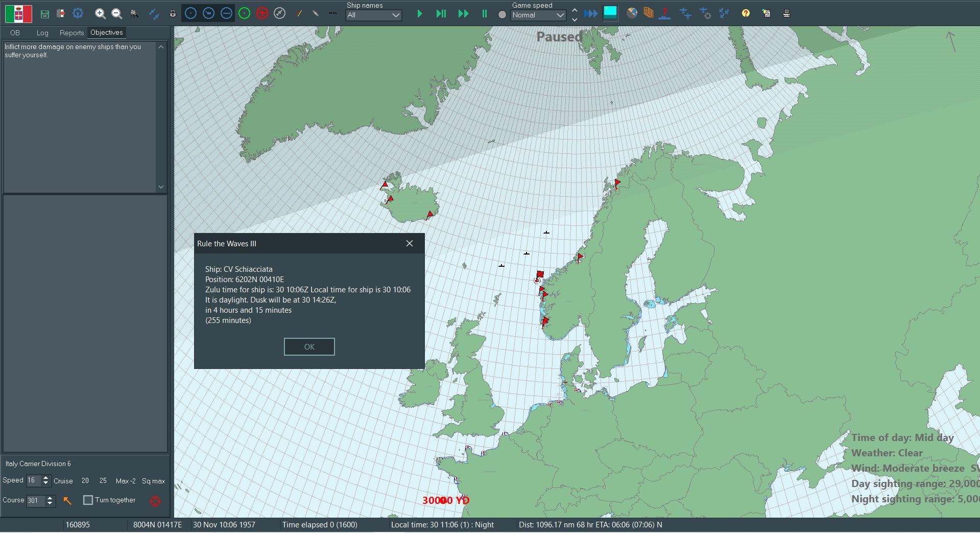Click the orange stacked documents icon
The width and height of the screenshot is (980, 533).
pos(648,13)
